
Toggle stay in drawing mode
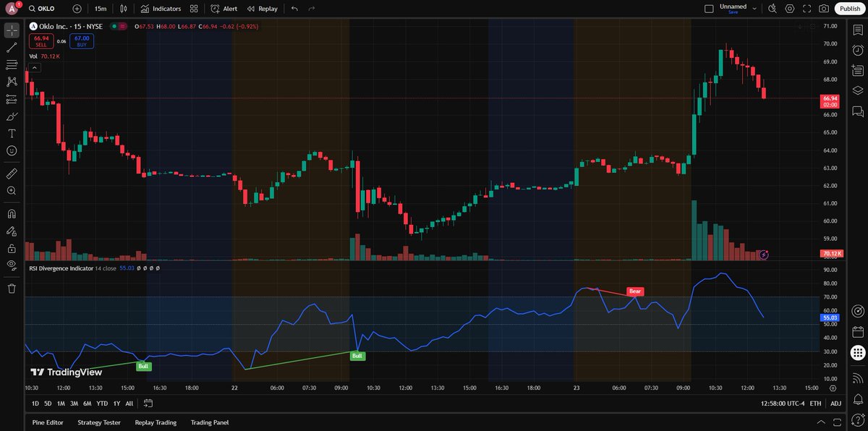[x=12, y=231]
